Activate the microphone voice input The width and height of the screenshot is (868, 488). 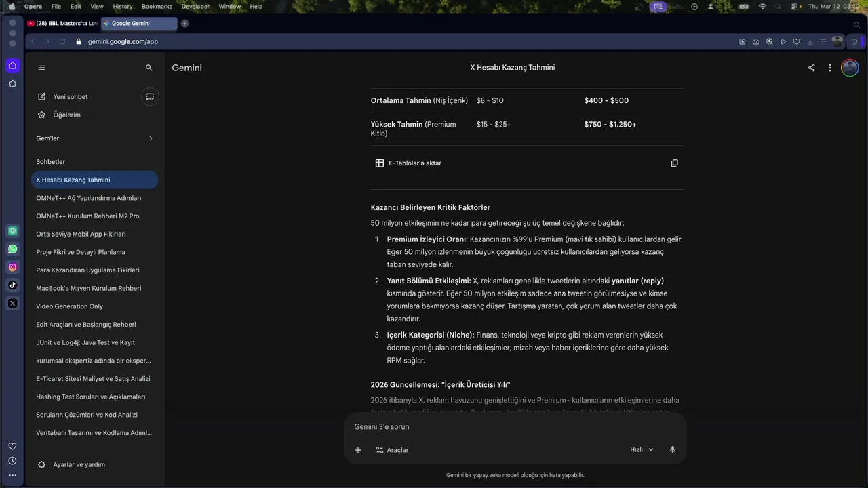(x=673, y=450)
